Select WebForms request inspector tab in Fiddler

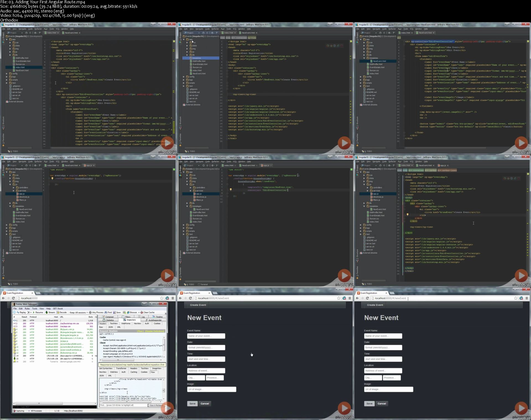[126, 324]
